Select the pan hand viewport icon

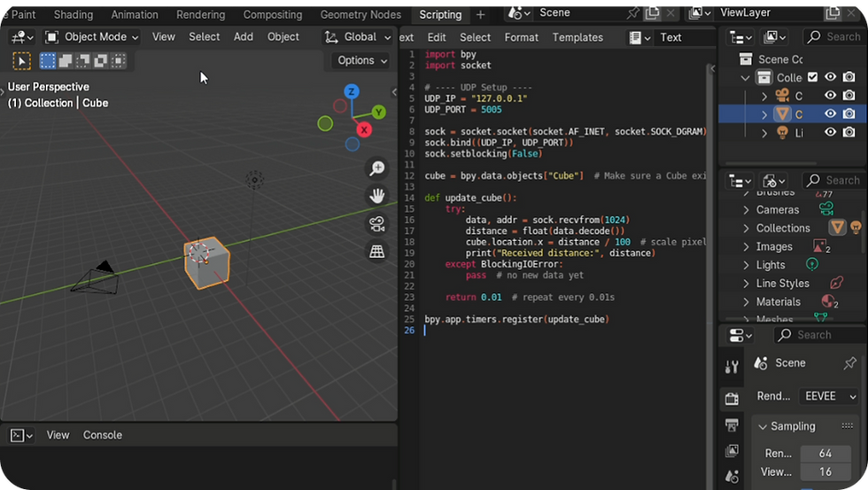(377, 196)
